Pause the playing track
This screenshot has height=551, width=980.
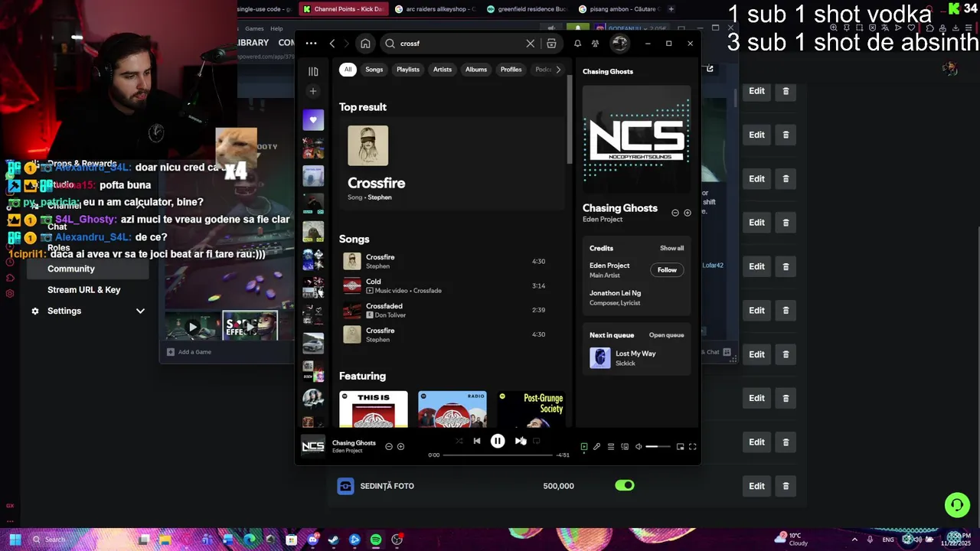[498, 441]
